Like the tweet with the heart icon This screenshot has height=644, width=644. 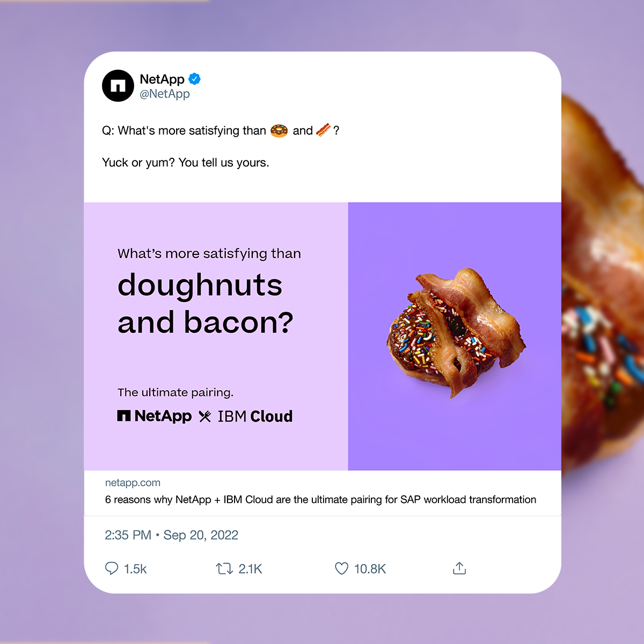[x=341, y=568]
